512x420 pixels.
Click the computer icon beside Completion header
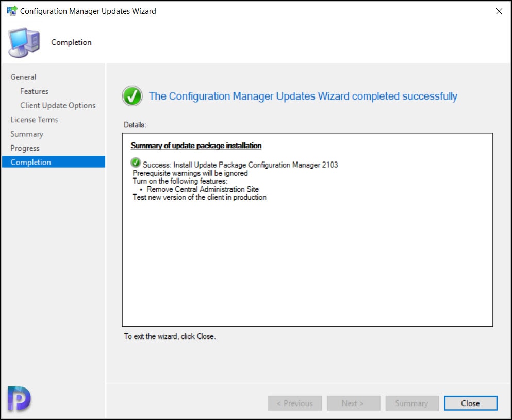(24, 43)
